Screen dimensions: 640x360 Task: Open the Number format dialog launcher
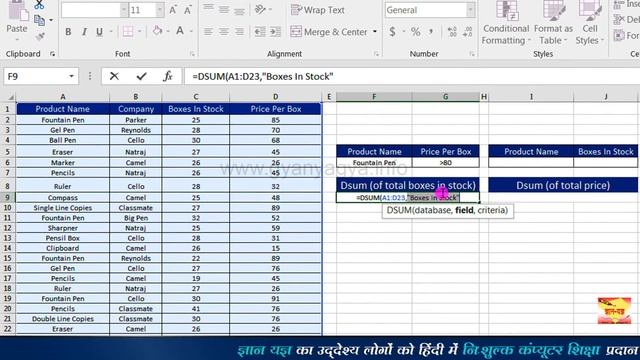point(472,54)
